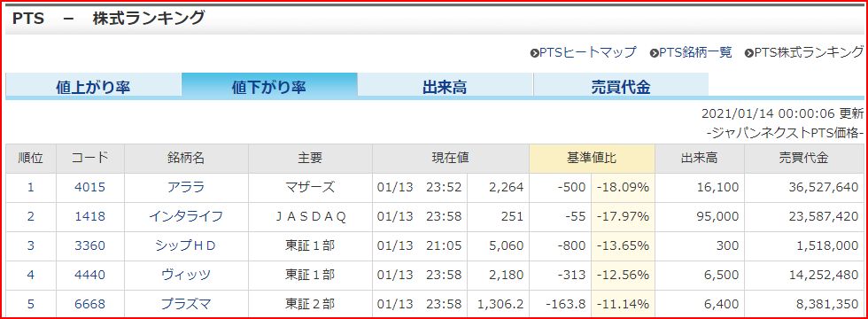
Task: Click the 2021/01/14 00:00:06 更新 timestamp
Action: click(x=782, y=113)
